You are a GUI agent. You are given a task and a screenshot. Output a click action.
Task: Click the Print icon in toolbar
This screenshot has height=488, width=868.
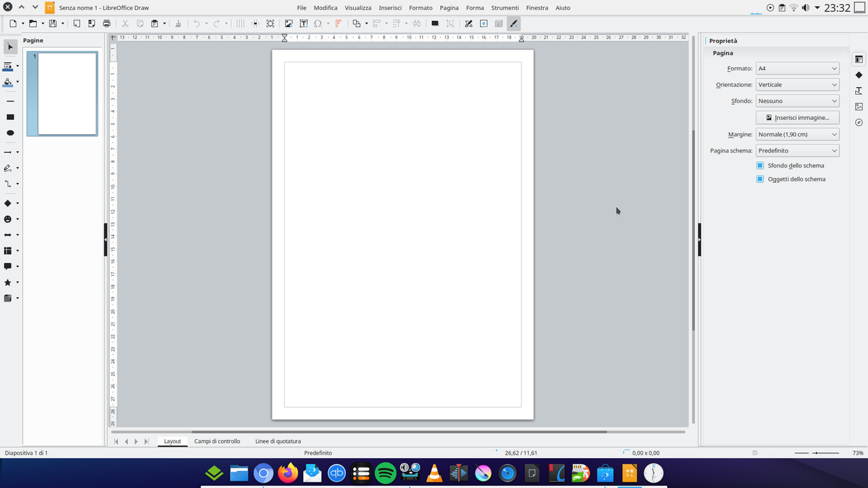(106, 23)
